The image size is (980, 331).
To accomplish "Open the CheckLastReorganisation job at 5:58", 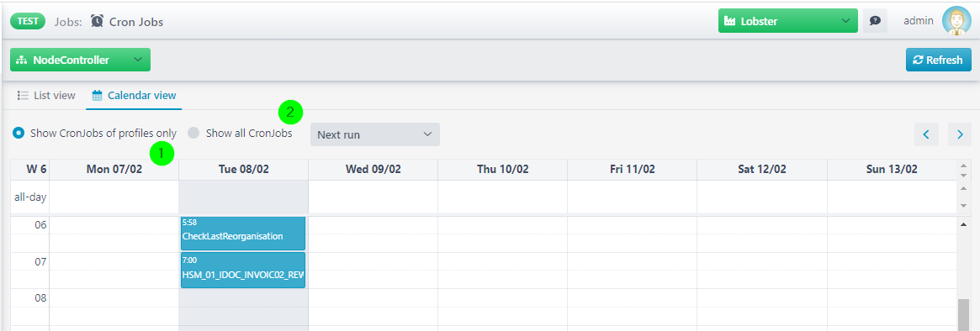I will click(242, 233).
